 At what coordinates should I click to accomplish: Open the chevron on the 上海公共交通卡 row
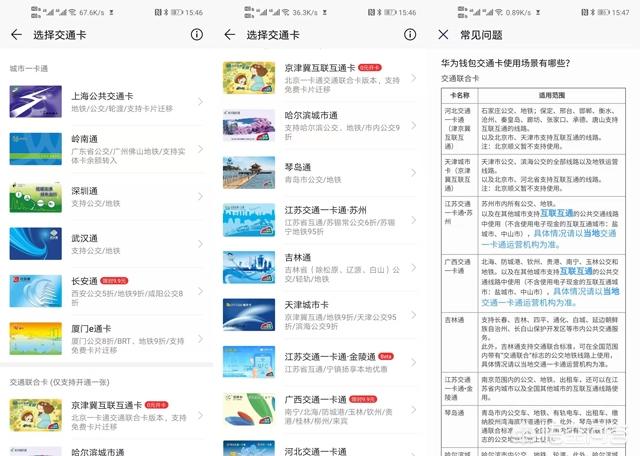click(200, 102)
